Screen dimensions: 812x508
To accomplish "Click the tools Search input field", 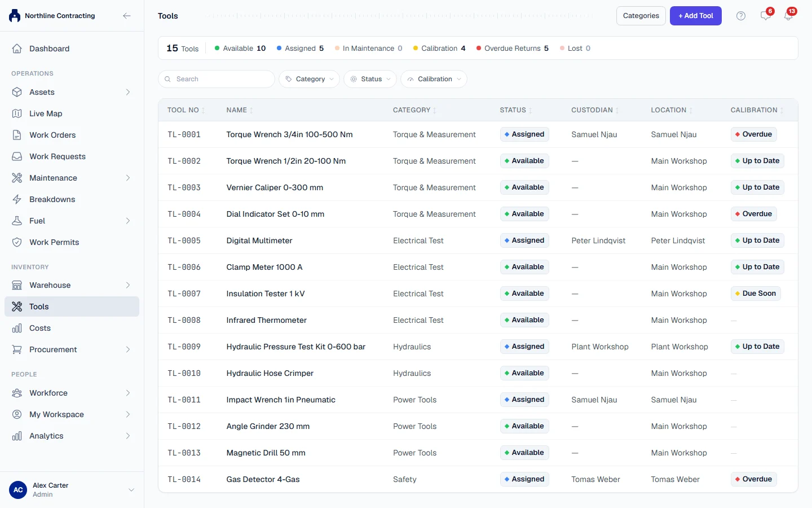I will coord(217,79).
